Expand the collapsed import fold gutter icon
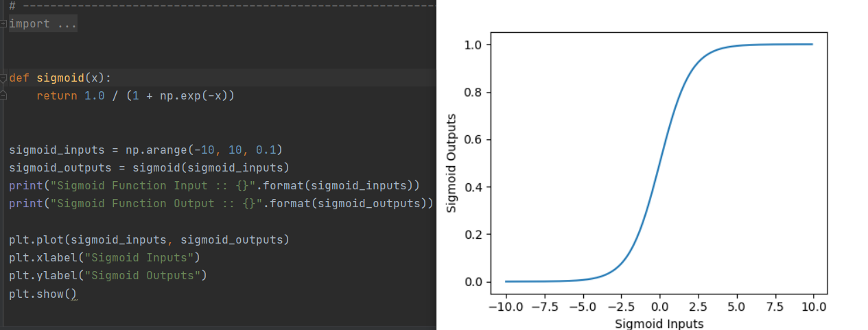 click(3, 24)
